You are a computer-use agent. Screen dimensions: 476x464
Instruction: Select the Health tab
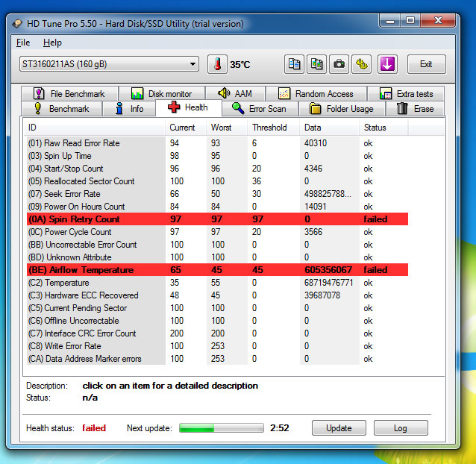coord(189,107)
